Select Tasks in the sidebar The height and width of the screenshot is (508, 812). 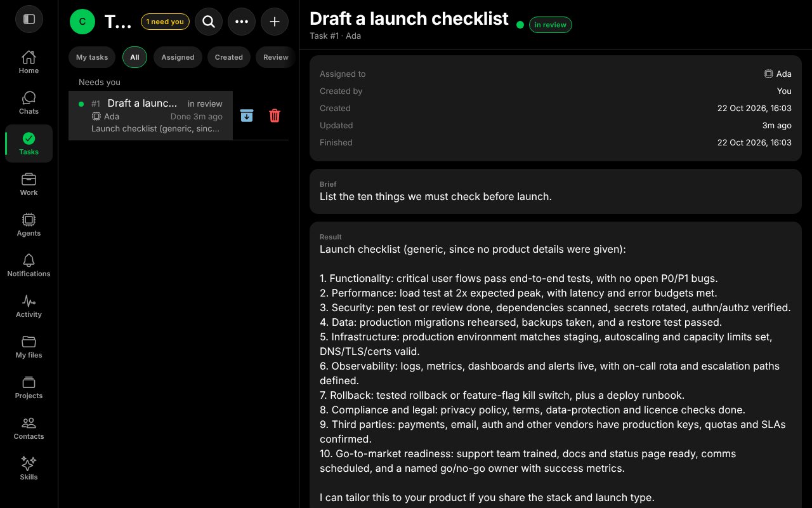click(x=29, y=144)
